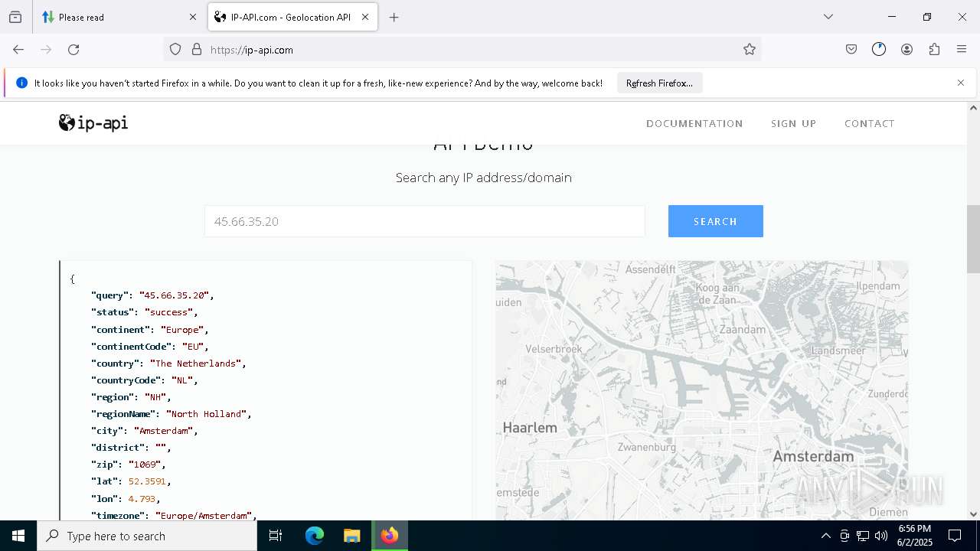Open volume control tray icon

(881, 536)
